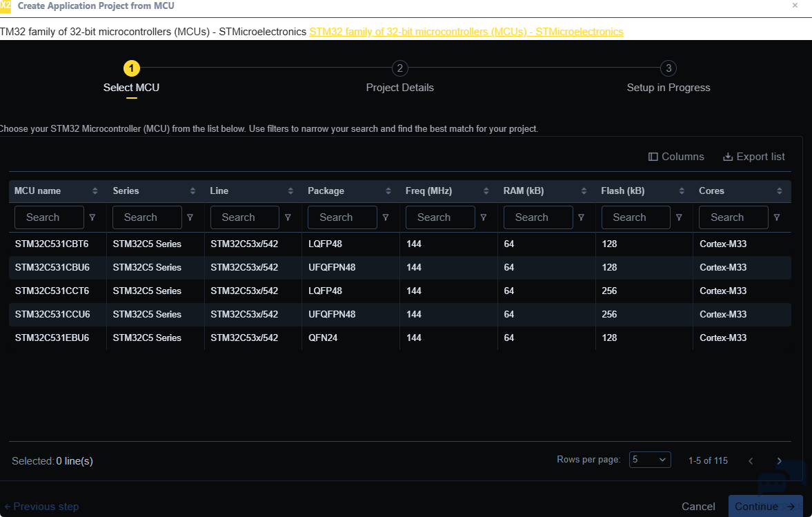
Task: Open filter funnel for Cores
Action: [777, 217]
